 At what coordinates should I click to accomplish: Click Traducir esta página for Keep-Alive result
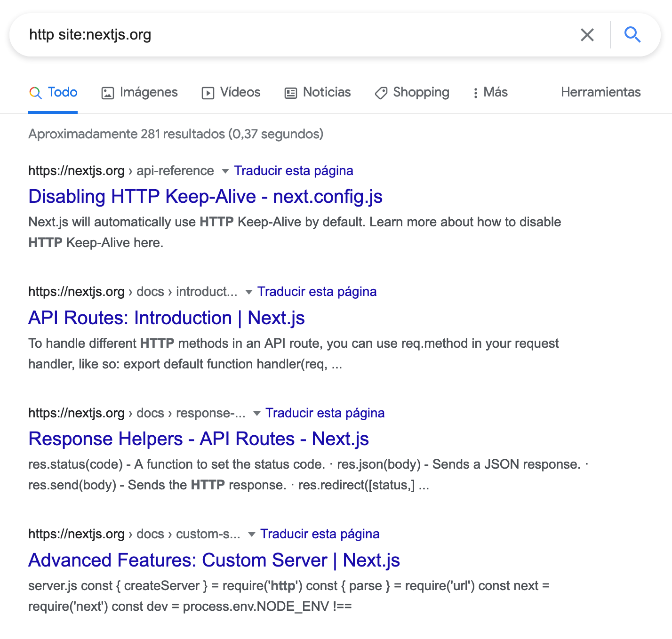coord(294,171)
